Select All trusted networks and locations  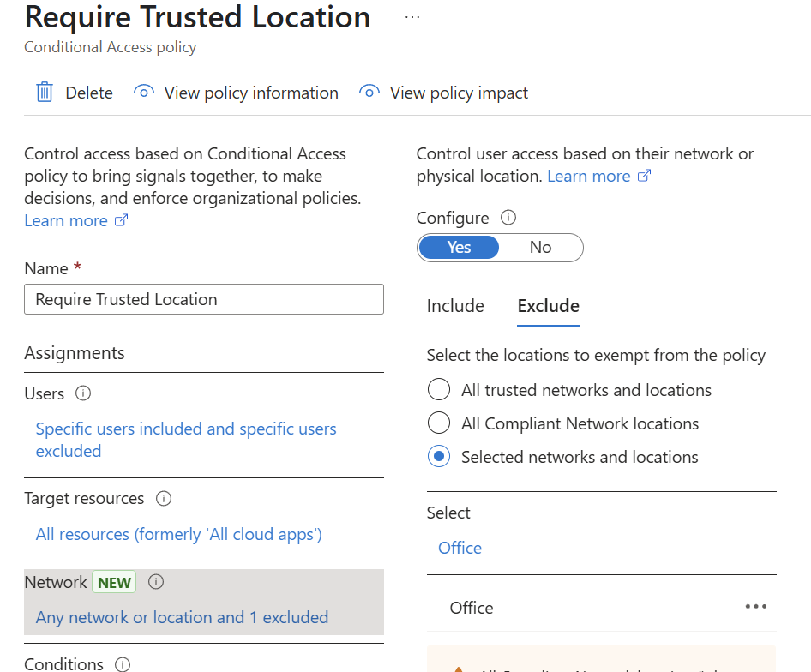click(439, 390)
